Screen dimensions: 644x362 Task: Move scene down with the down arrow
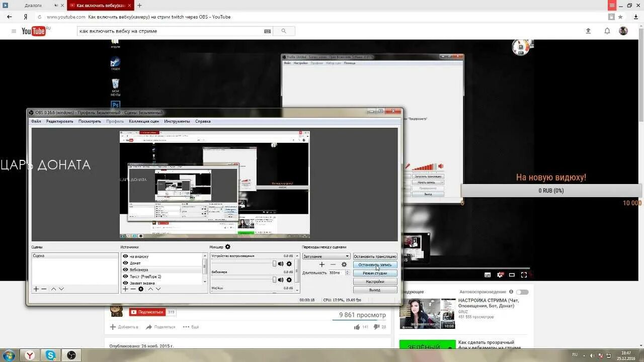(x=61, y=289)
